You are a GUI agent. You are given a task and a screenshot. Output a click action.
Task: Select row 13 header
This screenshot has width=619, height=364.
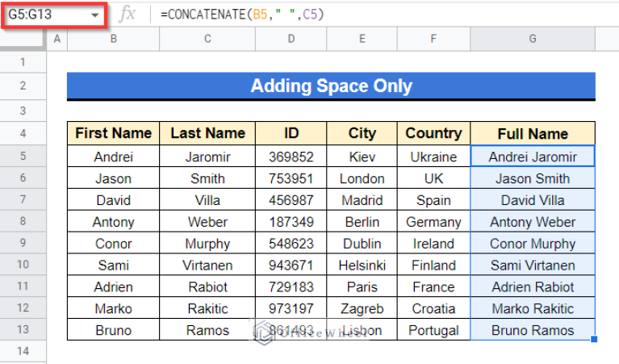23,329
